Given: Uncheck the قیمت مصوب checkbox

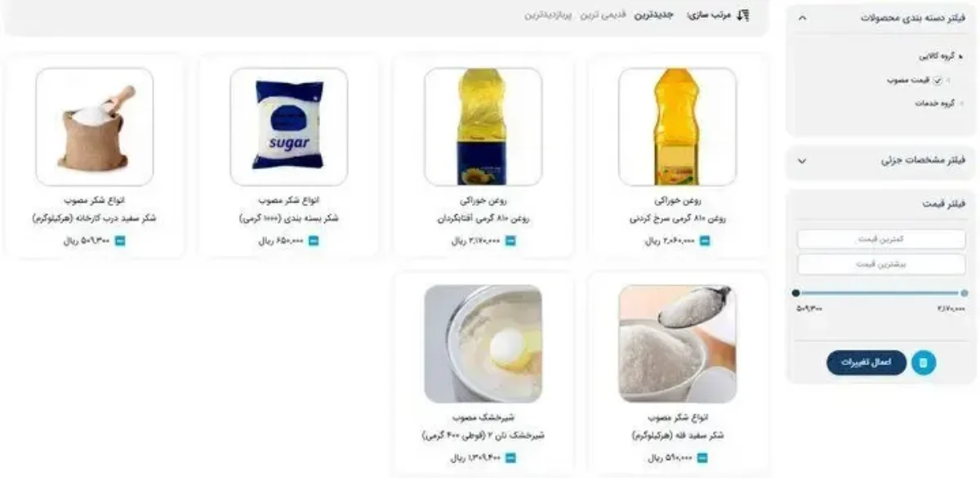Looking at the screenshot, I should [938, 80].
